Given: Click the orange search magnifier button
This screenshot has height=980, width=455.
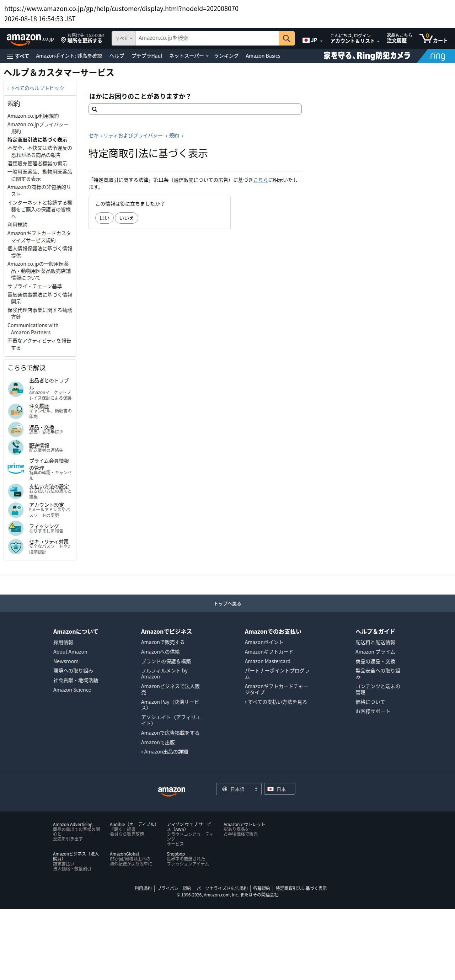Looking at the screenshot, I should (287, 38).
